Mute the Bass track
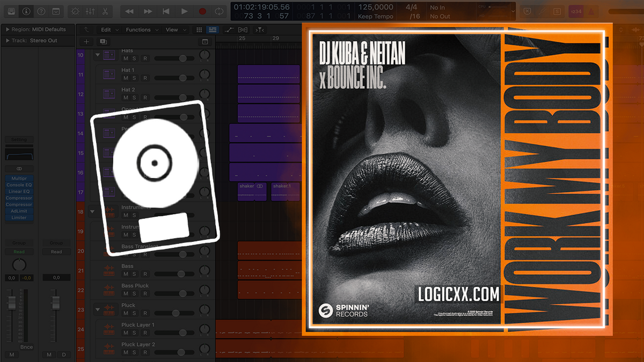 (126, 274)
